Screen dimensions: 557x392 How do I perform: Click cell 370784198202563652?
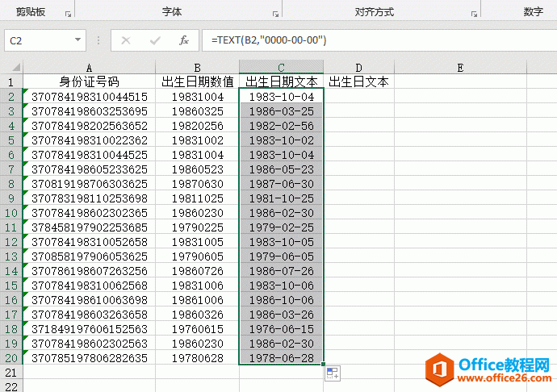(x=89, y=125)
